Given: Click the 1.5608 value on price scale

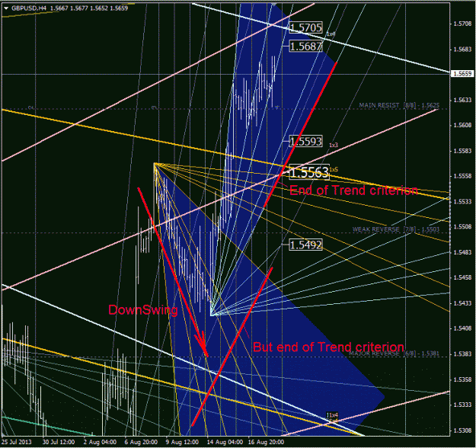Looking at the screenshot, I should [462, 125].
